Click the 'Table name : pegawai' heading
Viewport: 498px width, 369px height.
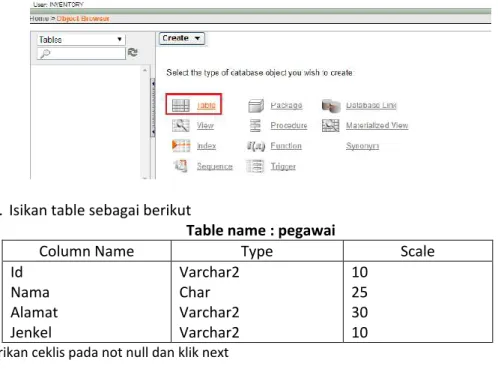click(x=261, y=230)
